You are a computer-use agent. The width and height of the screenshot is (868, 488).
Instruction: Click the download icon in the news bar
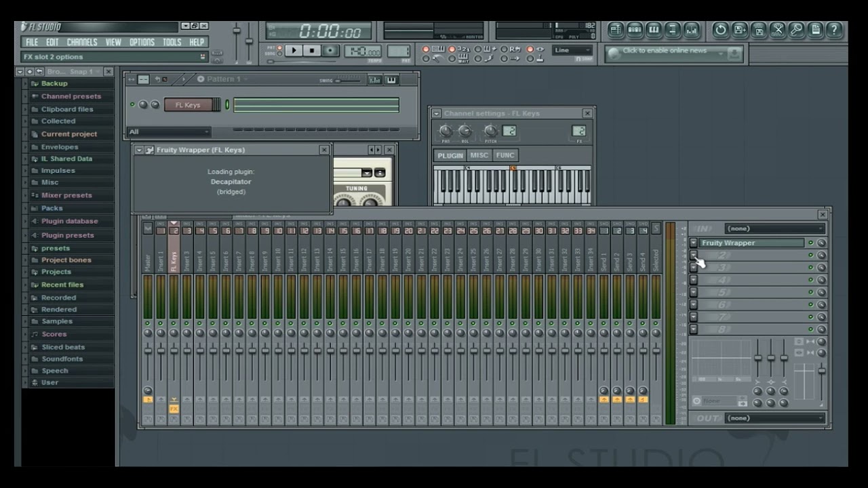click(x=734, y=53)
